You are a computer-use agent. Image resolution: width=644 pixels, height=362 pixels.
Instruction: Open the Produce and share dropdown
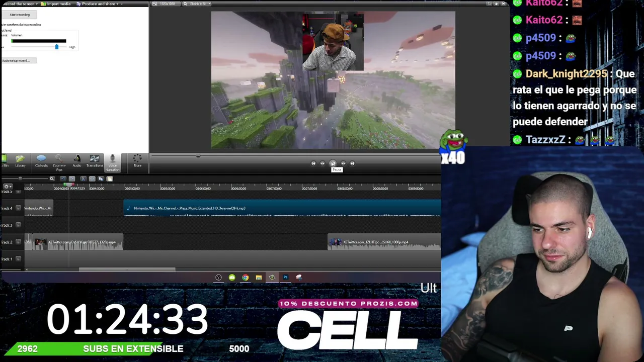pos(97,4)
